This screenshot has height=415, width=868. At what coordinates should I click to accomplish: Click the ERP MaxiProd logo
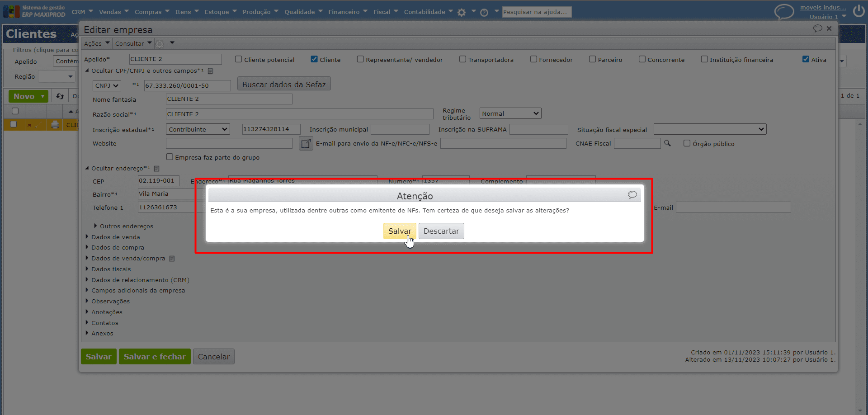[x=34, y=11]
